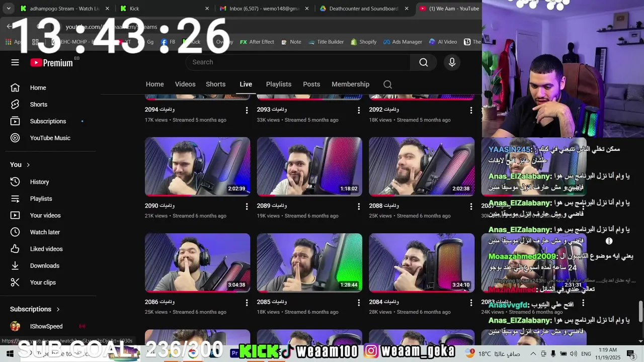Play the 1:28:44 stream 2085 thumbnail

pos(309,262)
